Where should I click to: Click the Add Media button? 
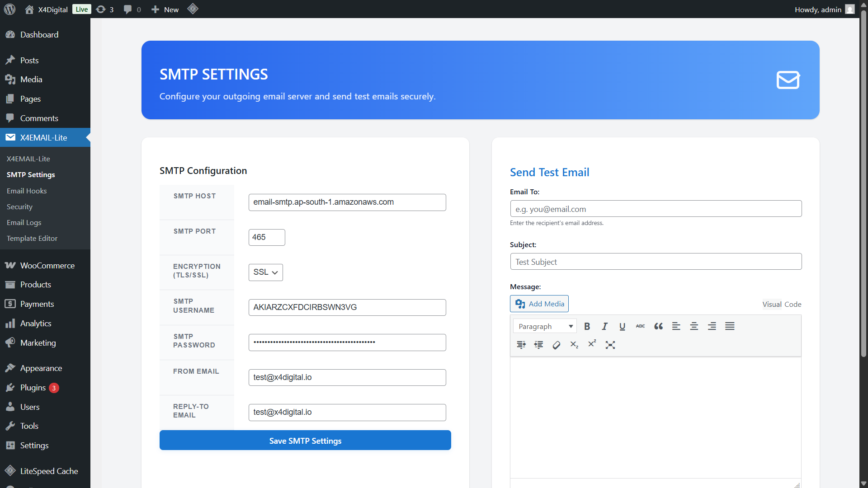(539, 304)
